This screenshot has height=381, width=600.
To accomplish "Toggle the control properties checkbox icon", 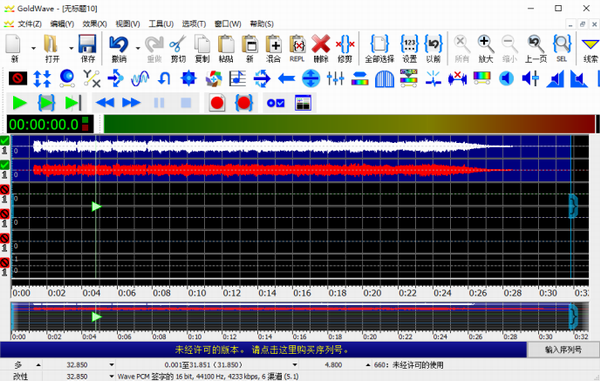I will tap(276, 103).
